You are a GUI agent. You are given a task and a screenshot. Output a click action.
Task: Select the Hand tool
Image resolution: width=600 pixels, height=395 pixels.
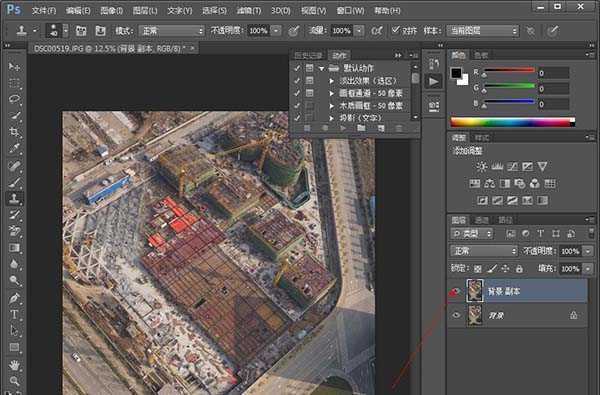point(15,365)
